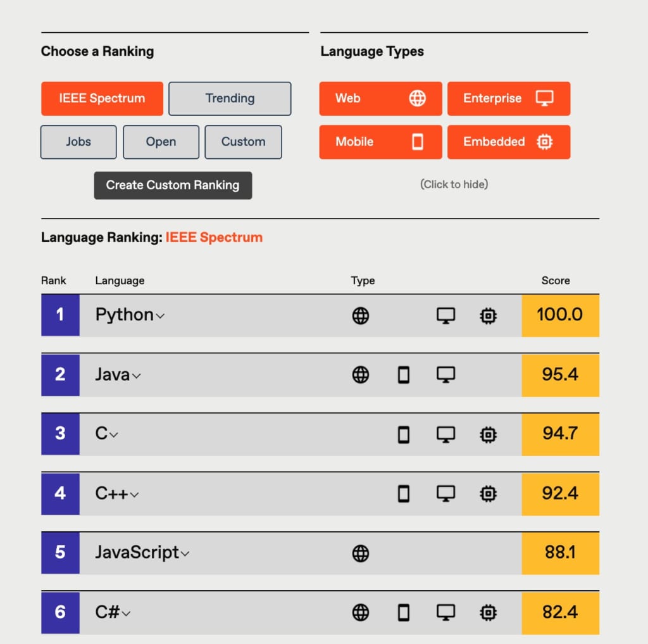The width and height of the screenshot is (648, 644).
Task: Toggle the Web language type filter
Action: [380, 98]
